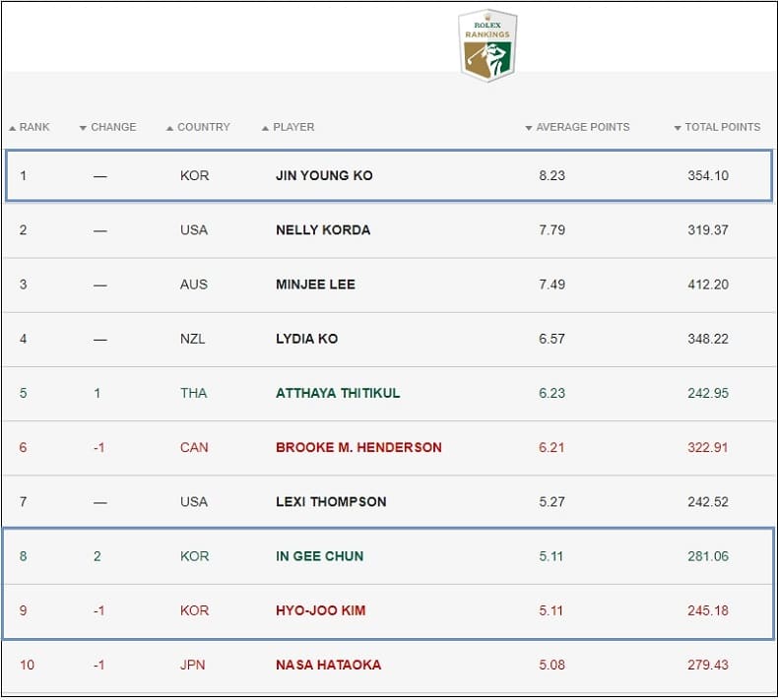
Task: Sort by the TOTAL POINTS column header
Action: 717,127
